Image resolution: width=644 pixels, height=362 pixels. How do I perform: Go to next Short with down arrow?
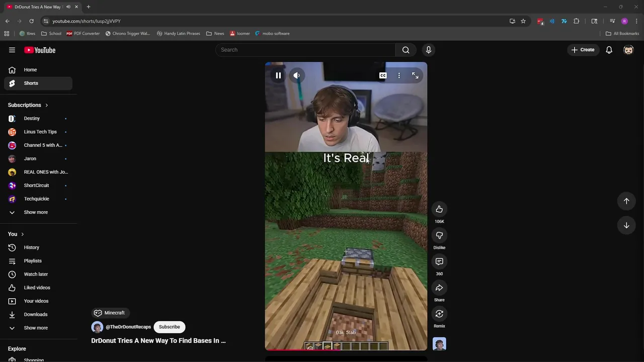(626, 225)
